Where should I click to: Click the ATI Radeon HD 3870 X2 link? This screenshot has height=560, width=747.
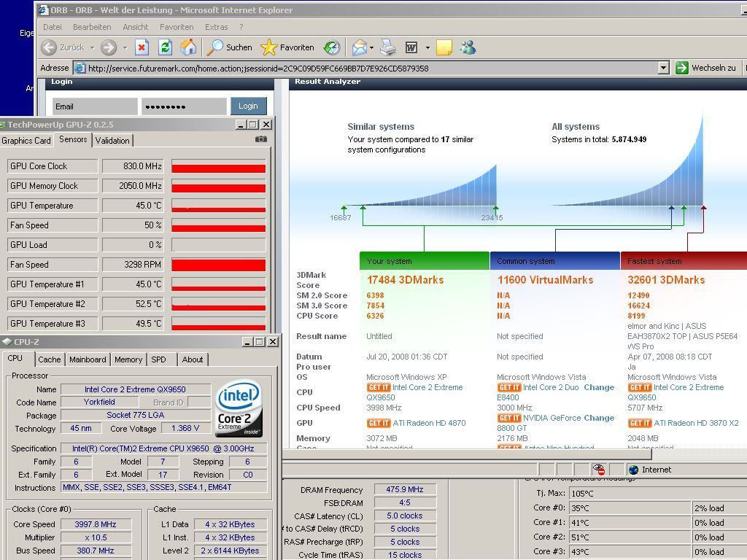(696, 423)
